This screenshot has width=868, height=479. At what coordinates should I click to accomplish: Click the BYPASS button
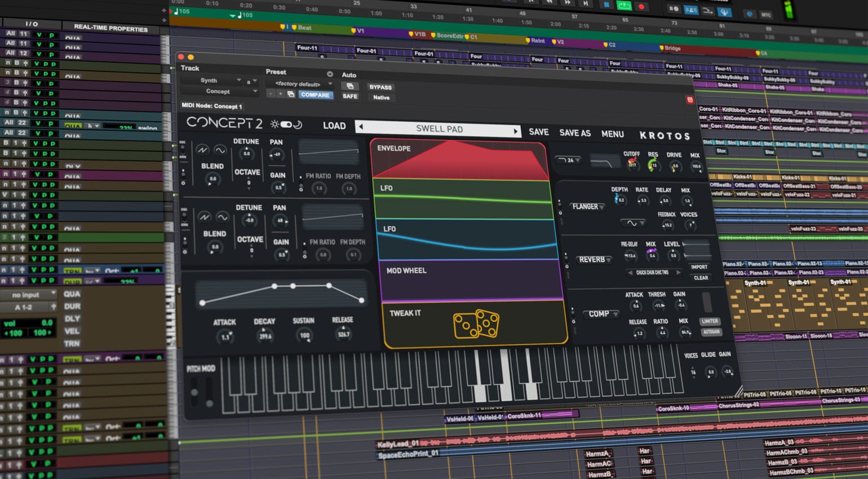tap(380, 87)
